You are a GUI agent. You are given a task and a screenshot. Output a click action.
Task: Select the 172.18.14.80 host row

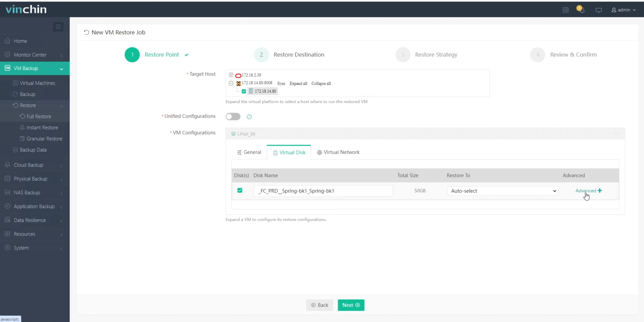coord(262,91)
